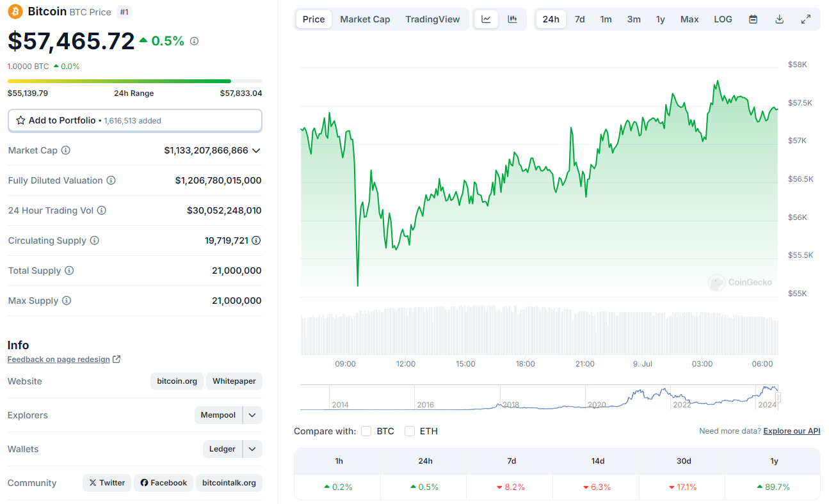Show the Total Supply info icon
This screenshot has height=504, width=829.
coord(69,271)
